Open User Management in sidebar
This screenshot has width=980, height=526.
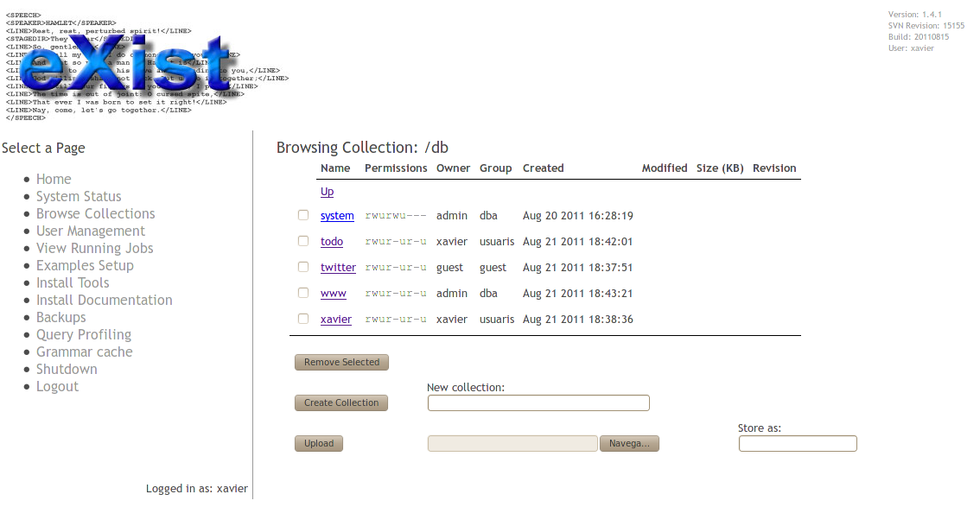[x=91, y=231]
